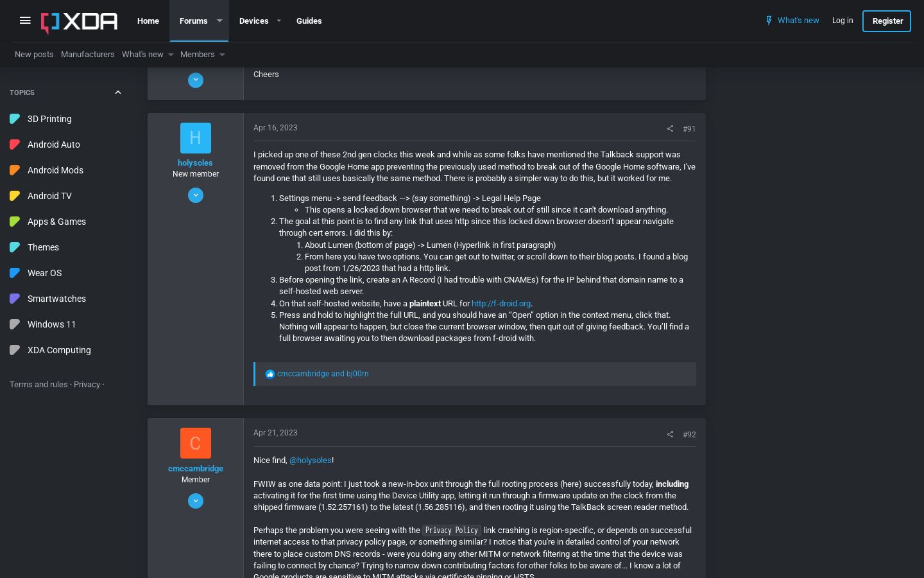Open cmccambridge profile username link
The height and width of the screenshot is (578, 924).
(196, 469)
